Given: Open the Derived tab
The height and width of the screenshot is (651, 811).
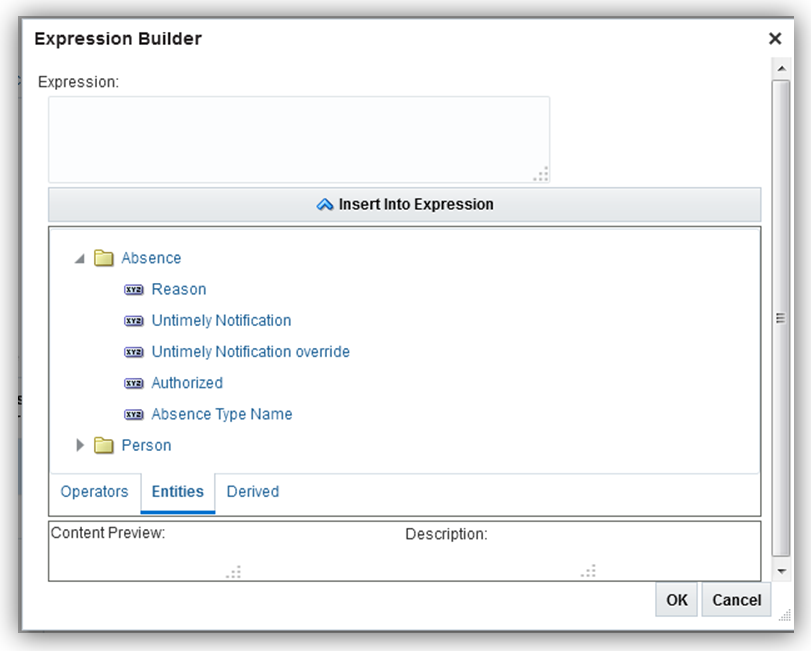Looking at the screenshot, I should pos(252,492).
